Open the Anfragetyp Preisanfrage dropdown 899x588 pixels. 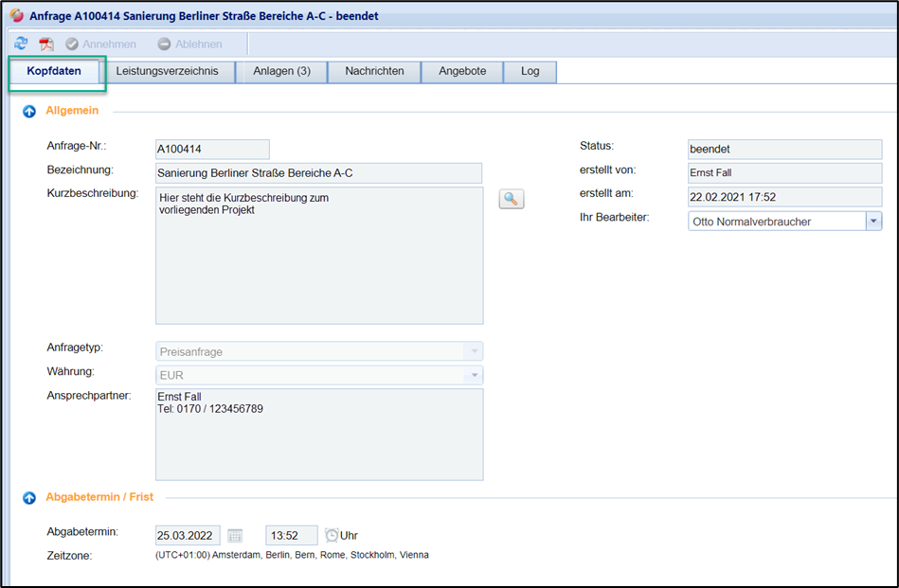(319, 351)
